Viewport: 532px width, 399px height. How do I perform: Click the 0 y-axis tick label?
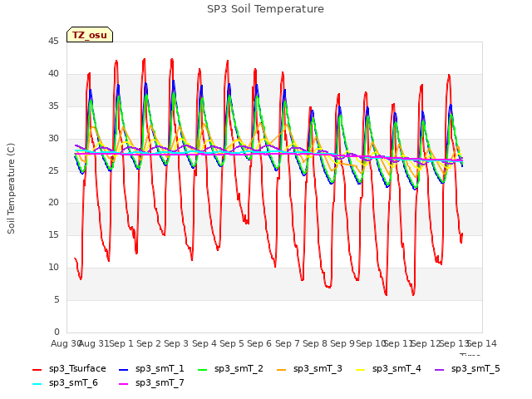(57, 332)
